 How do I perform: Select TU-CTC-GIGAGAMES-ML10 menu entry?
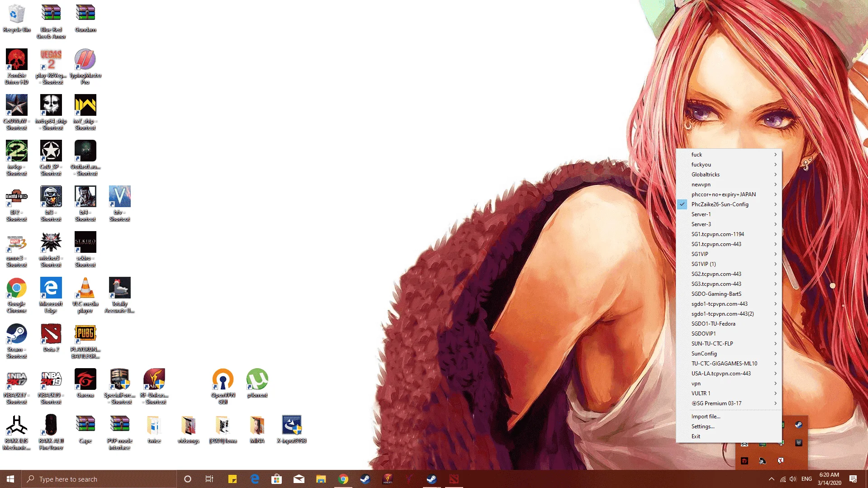729,364
